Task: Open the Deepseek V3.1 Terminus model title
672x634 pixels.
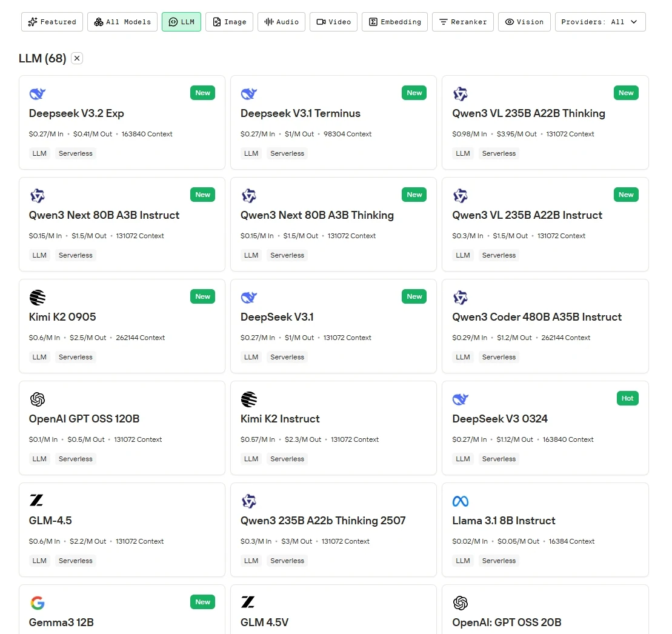Action: pos(301,113)
